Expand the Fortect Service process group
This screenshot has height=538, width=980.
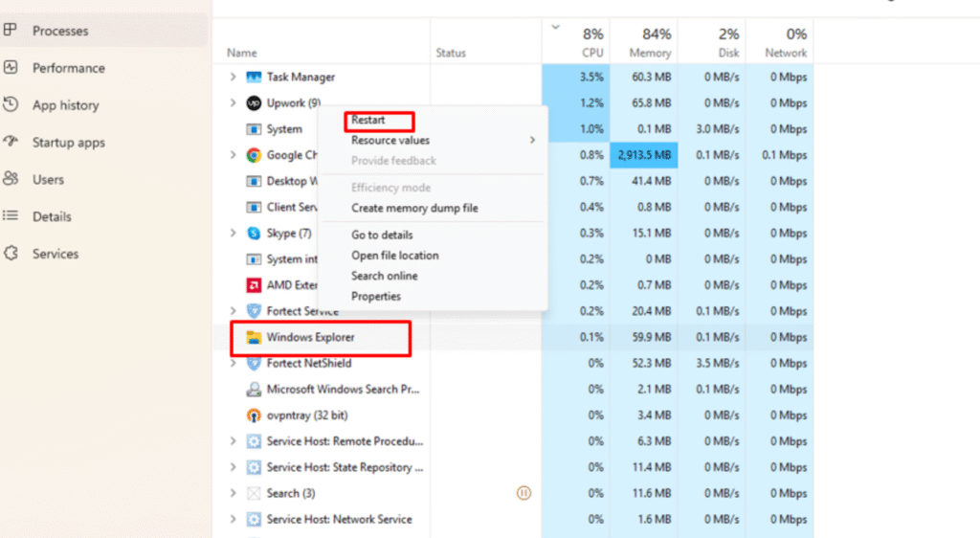[x=233, y=311]
